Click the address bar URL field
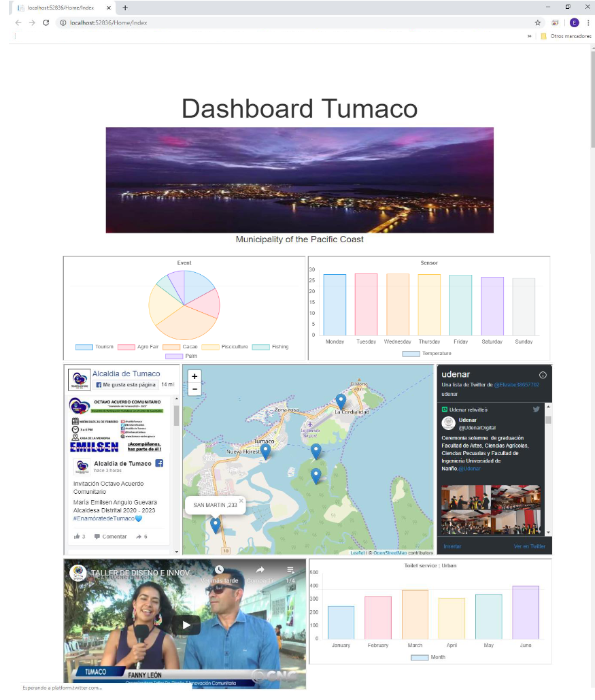 tap(294, 22)
